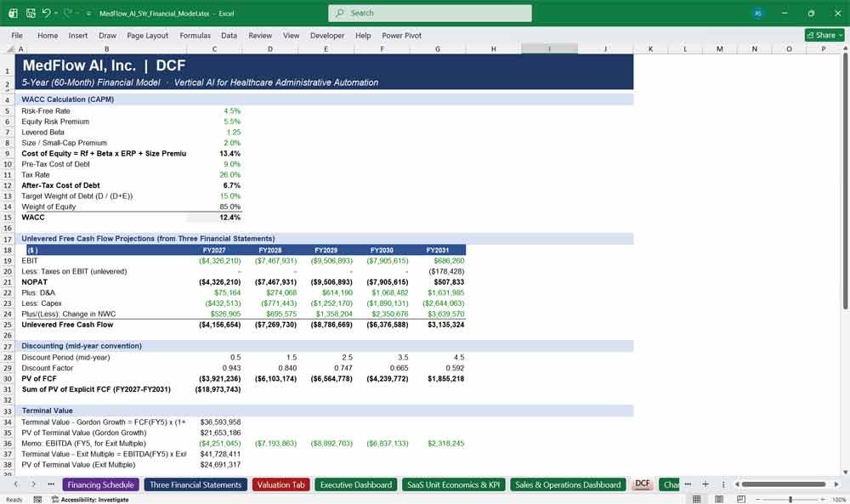Click horizontal scrollbar left arrow
Image resolution: width=850 pixels, height=504 pixels.
pyautogui.click(x=737, y=484)
